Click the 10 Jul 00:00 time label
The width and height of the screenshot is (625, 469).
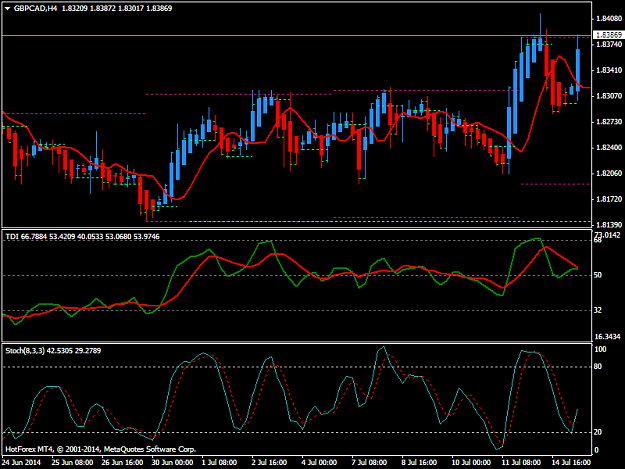[471, 463]
